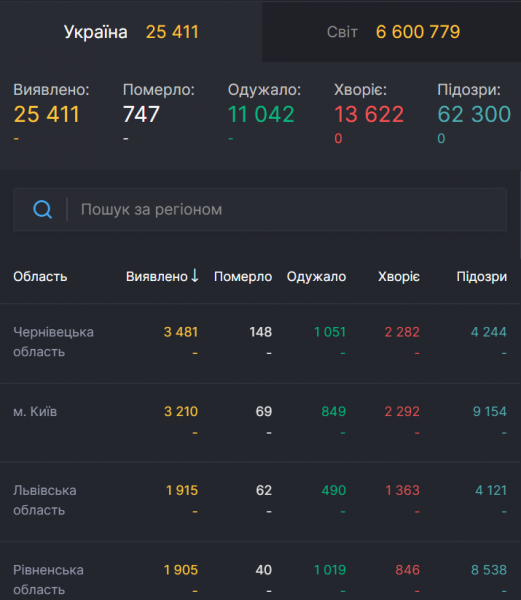Open the м. Київ row
This screenshot has height=600, width=521.
pyautogui.click(x=260, y=422)
